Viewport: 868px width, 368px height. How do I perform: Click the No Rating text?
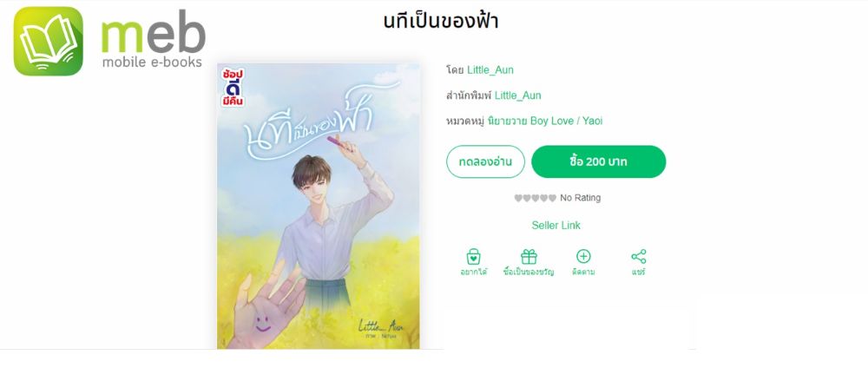pos(580,198)
